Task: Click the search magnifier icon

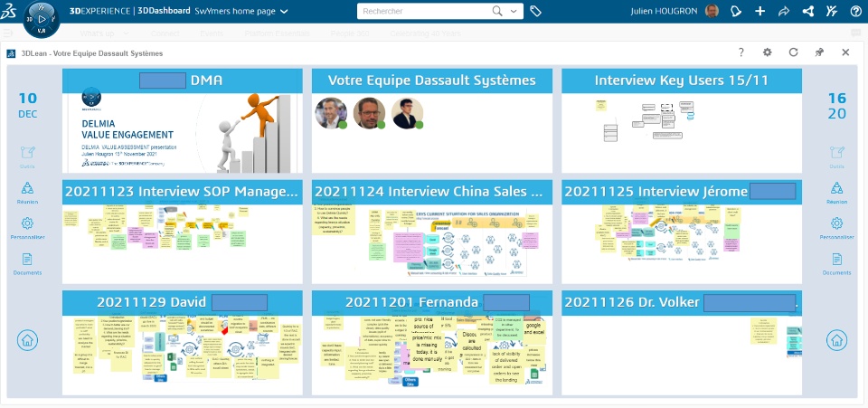Action: 497,11
